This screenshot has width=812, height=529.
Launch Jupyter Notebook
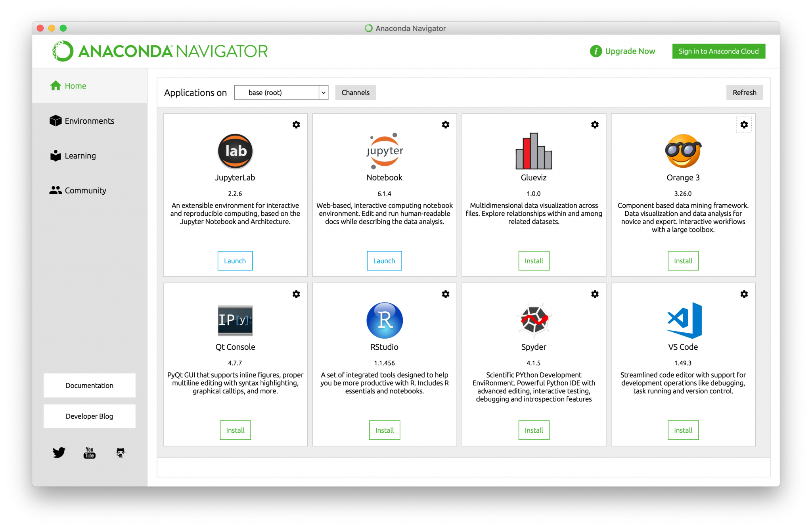coord(384,261)
